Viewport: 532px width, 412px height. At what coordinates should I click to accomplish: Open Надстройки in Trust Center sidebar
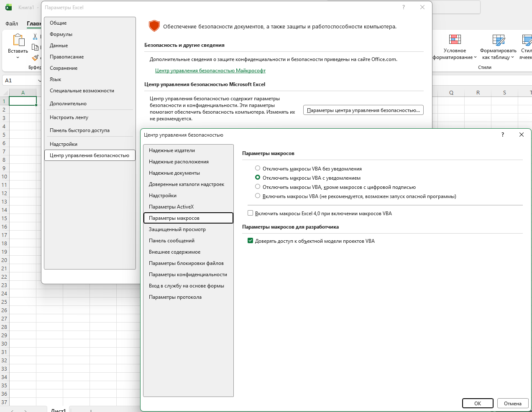(188, 196)
